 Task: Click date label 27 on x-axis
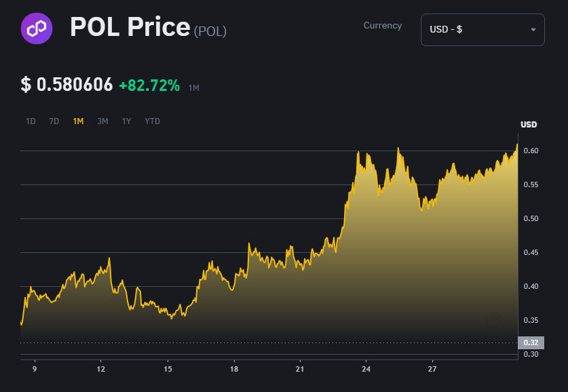[432, 369]
